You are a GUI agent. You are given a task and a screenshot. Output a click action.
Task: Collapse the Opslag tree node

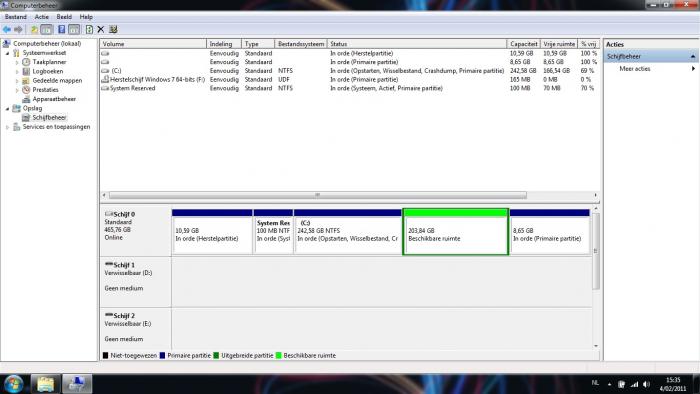pos(8,108)
